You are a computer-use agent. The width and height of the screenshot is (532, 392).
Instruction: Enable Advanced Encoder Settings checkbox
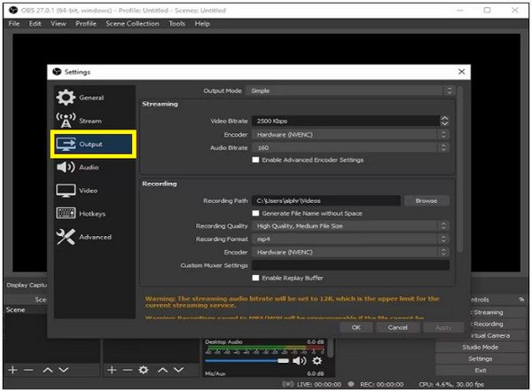tap(255, 160)
